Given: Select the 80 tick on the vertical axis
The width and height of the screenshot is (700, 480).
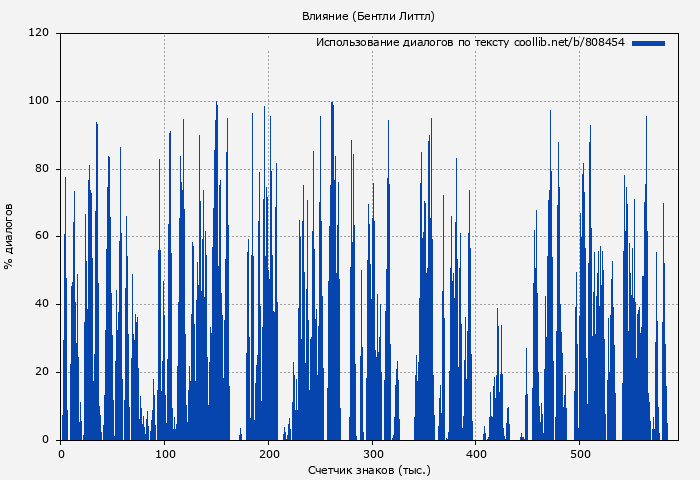Looking at the screenshot, I should click(x=42, y=169).
